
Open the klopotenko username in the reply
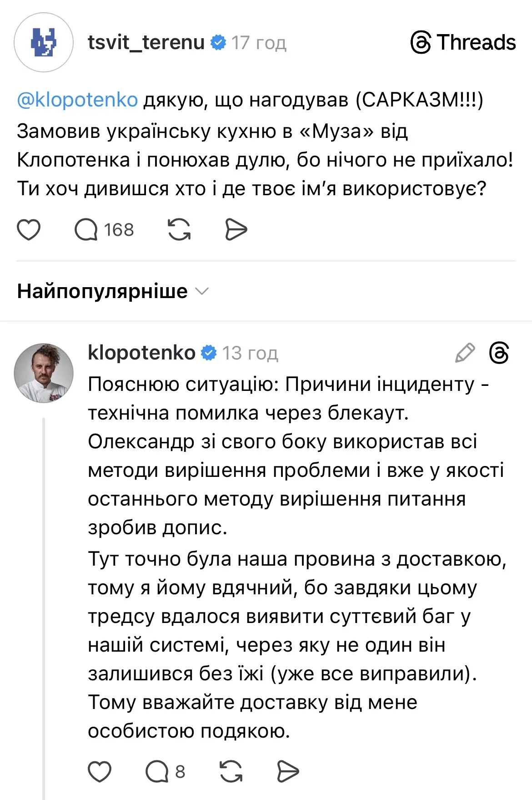pos(141,353)
